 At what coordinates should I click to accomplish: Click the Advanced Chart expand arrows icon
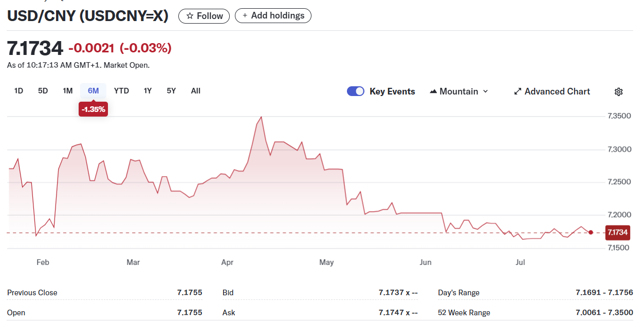518,91
